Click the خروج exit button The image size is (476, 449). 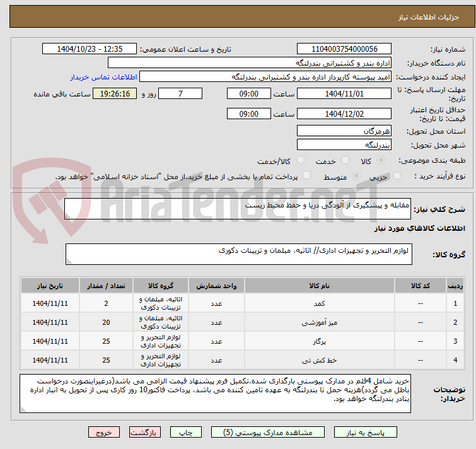104,432
